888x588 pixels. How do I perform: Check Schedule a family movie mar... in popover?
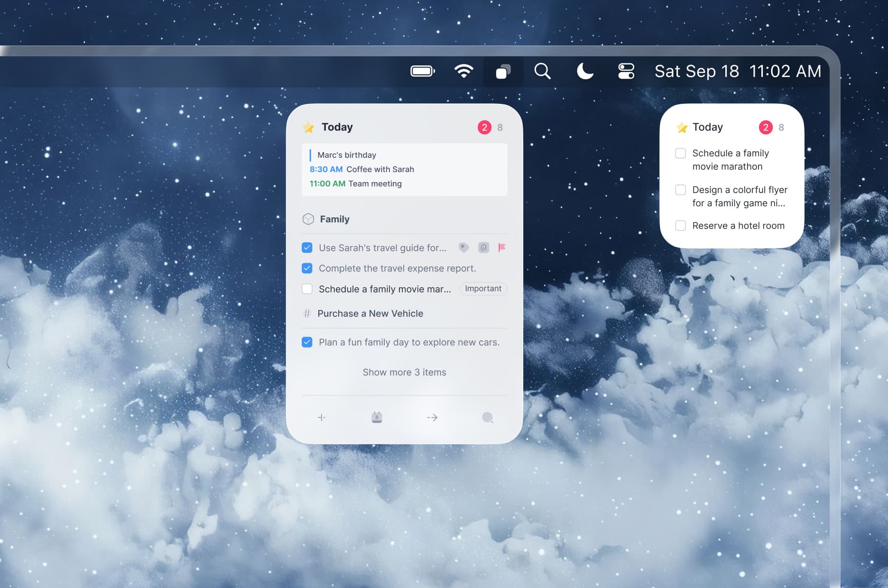[x=307, y=289]
